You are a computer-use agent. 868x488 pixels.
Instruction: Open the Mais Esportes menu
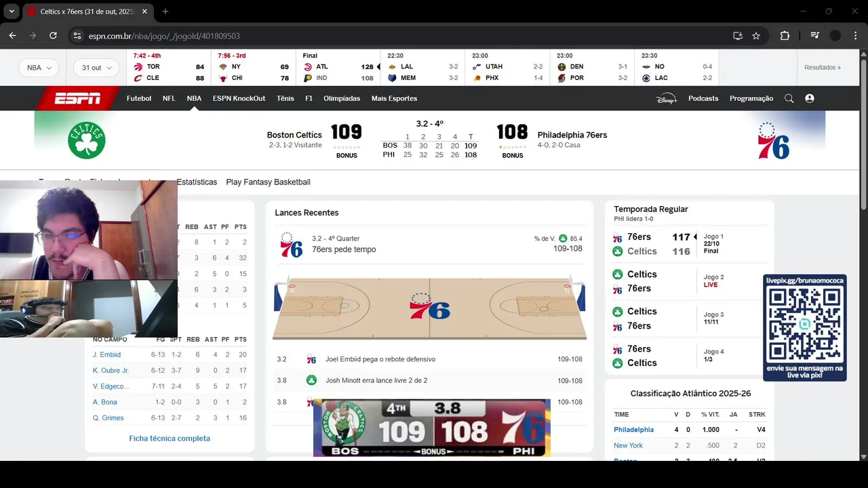point(394,98)
